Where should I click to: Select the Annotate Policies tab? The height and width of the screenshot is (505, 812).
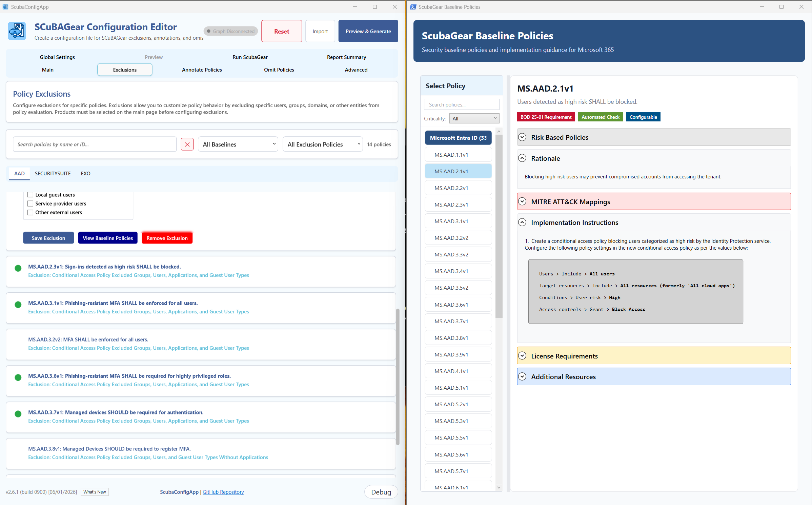coord(202,70)
